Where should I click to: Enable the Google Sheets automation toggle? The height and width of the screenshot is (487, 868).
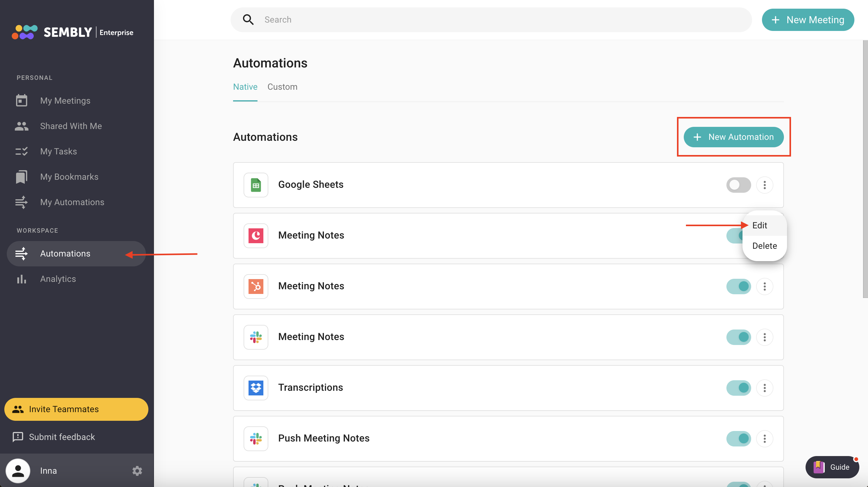point(738,185)
